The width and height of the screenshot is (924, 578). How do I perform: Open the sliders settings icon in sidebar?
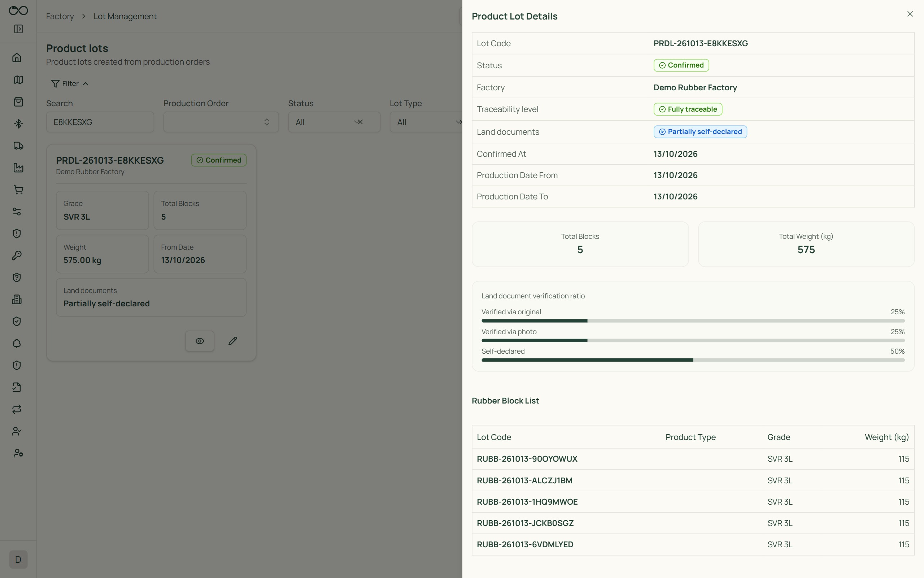pos(17,212)
